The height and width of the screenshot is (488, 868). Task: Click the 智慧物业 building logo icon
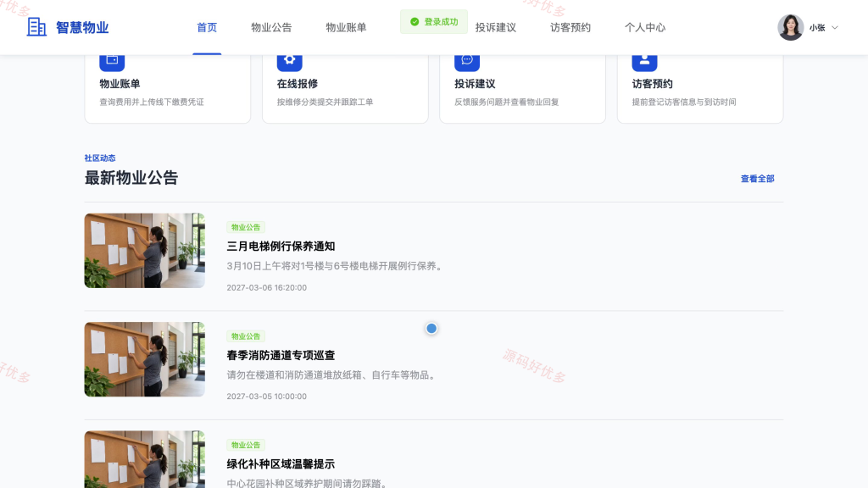point(36,26)
